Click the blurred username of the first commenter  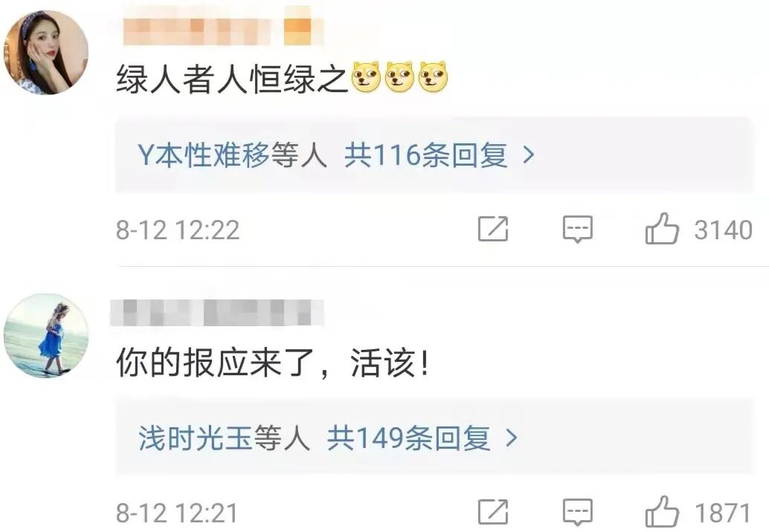click(x=223, y=30)
